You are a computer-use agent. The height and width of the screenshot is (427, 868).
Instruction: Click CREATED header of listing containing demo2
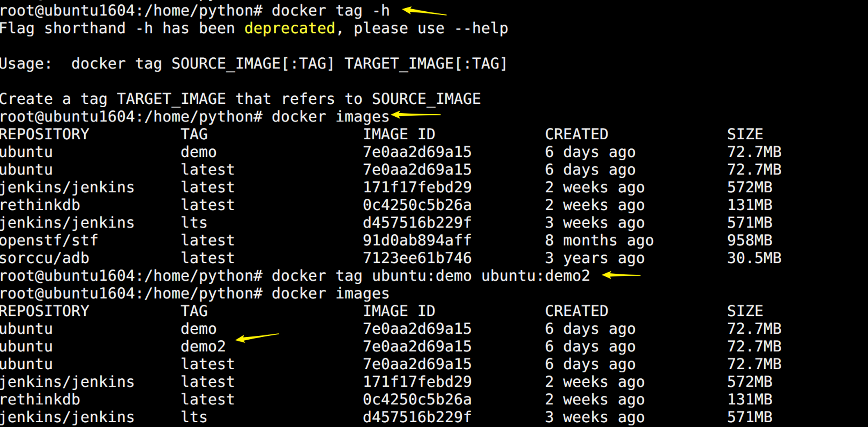pos(577,311)
